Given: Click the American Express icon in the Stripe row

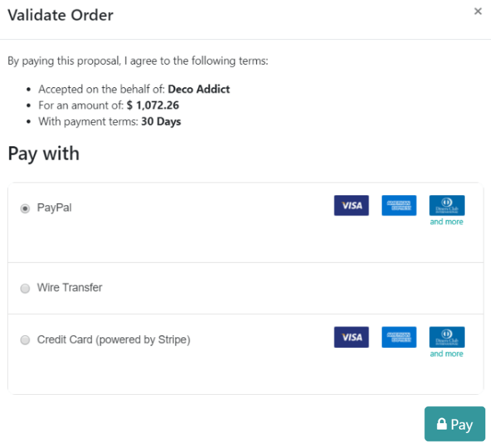Looking at the screenshot, I should click(x=399, y=337).
